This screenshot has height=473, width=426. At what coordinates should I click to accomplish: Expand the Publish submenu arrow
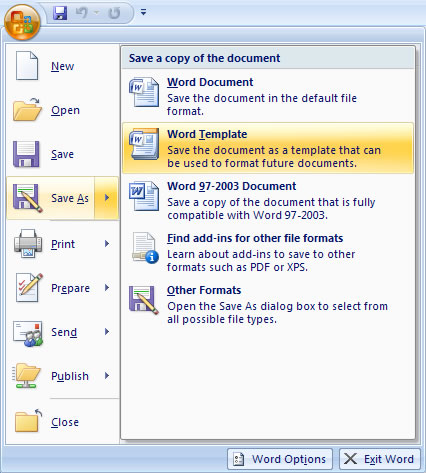(107, 376)
